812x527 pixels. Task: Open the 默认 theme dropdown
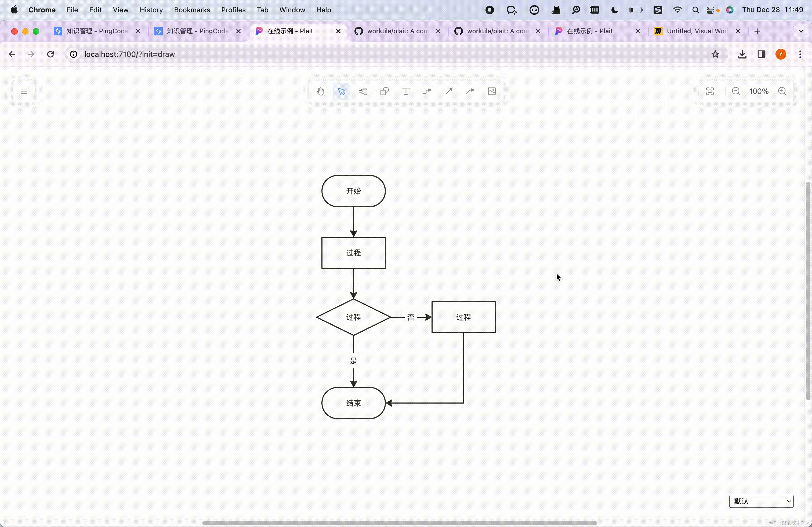[x=761, y=501]
